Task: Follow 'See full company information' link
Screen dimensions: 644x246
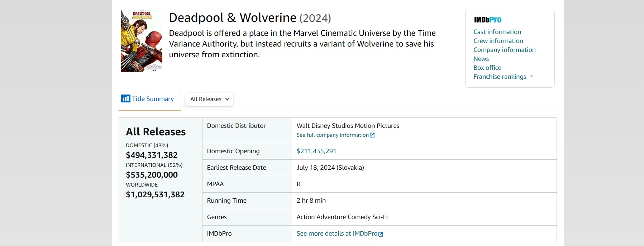Action: pyautogui.click(x=332, y=135)
